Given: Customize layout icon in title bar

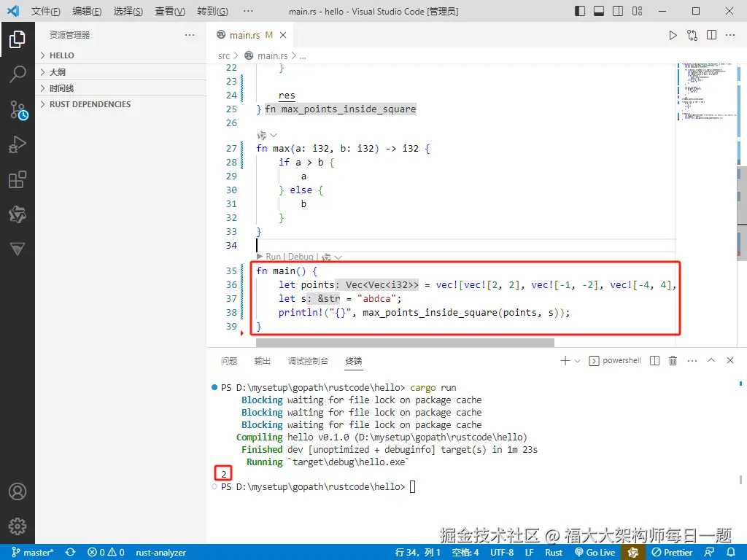Looking at the screenshot, I should point(637,11).
